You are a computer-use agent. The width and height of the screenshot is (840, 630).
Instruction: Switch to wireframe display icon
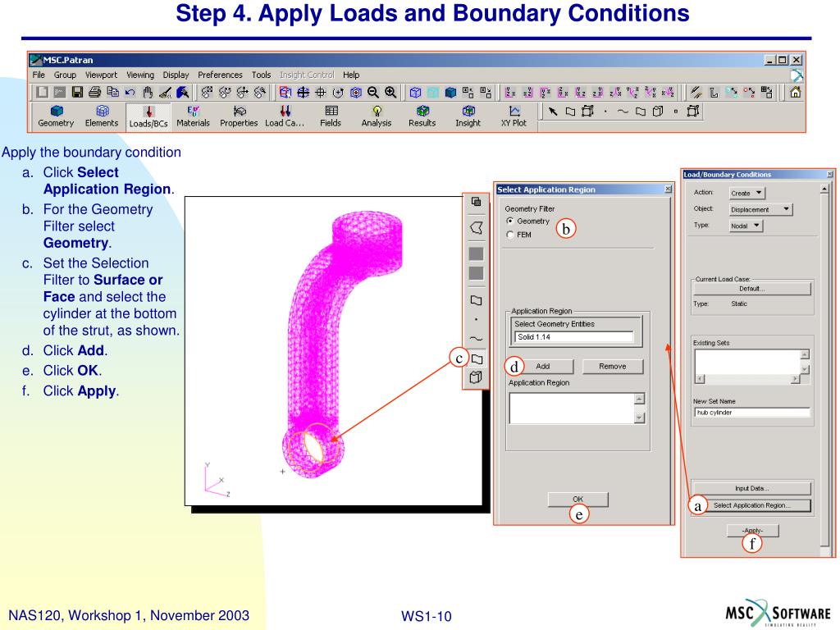coord(415,93)
